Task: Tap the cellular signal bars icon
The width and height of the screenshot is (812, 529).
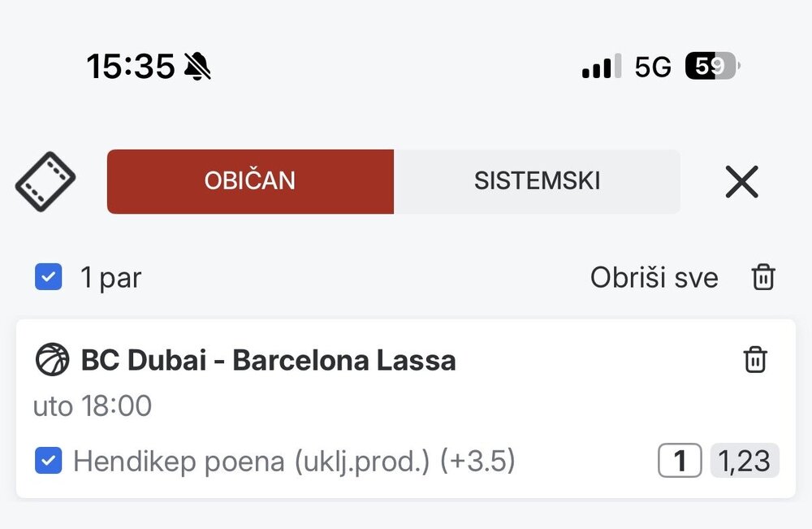Action: (x=602, y=66)
